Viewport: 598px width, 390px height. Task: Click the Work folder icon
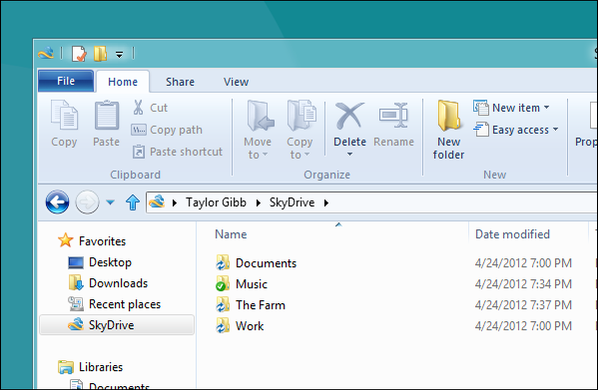point(223,326)
